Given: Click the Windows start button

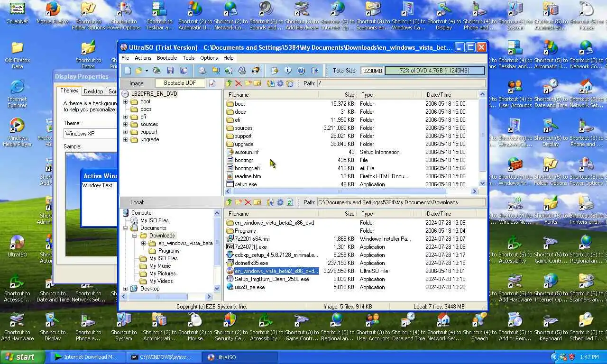Looking at the screenshot, I should (x=23, y=357).
